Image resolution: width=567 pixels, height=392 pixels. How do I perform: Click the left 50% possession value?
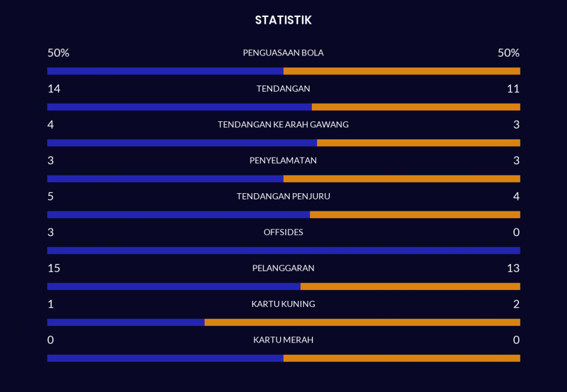(58, 53)
